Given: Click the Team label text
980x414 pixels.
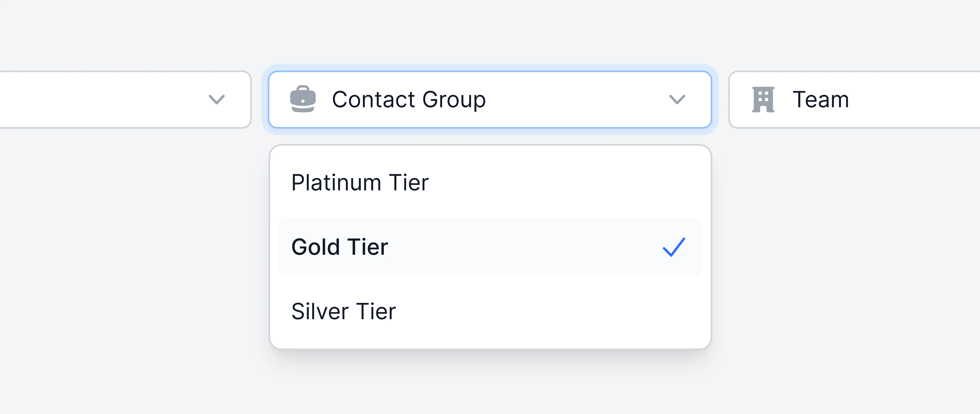Looking at the screenshot, I should click(820, 99).
